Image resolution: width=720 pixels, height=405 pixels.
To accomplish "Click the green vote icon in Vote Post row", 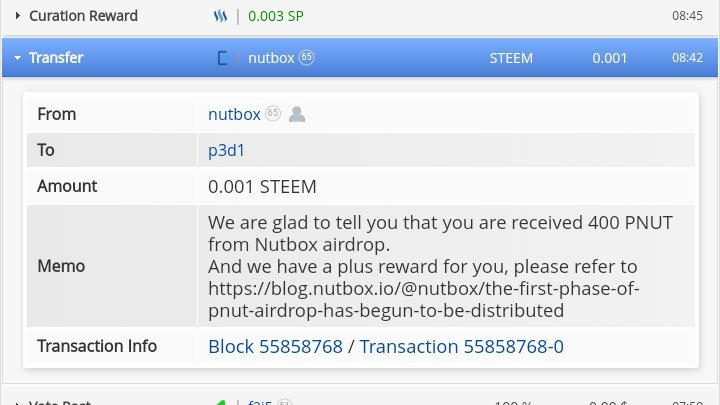I will [x=220, y=402].
